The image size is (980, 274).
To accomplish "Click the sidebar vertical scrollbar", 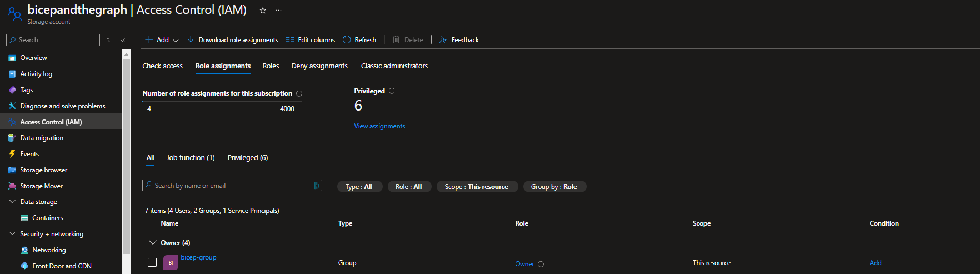I will click(127, 156).
